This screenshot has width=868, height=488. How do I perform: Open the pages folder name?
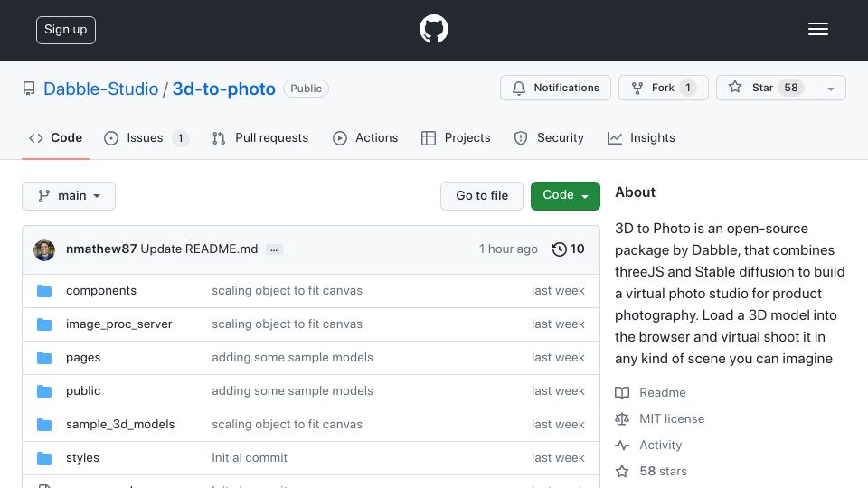click(83, 358)
